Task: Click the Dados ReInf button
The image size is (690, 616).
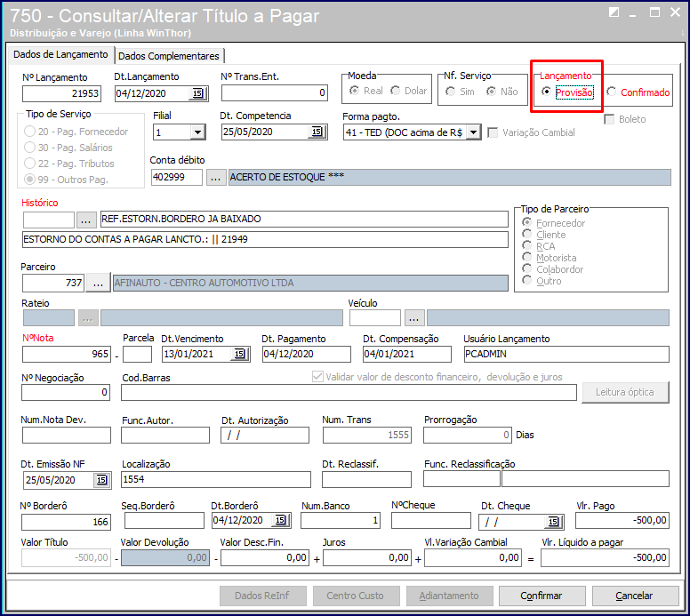Action: pyautogui.click(x=262, y=596)
